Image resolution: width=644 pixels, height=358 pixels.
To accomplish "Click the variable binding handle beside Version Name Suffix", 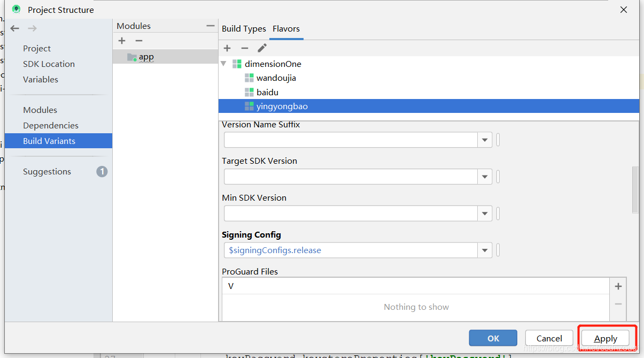I will (x=498, y=140).
